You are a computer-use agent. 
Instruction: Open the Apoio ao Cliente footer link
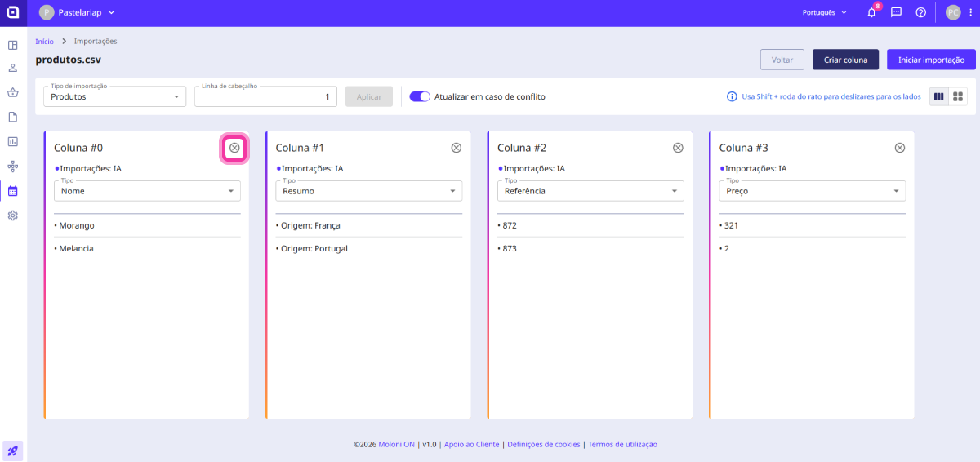point(471,445)
